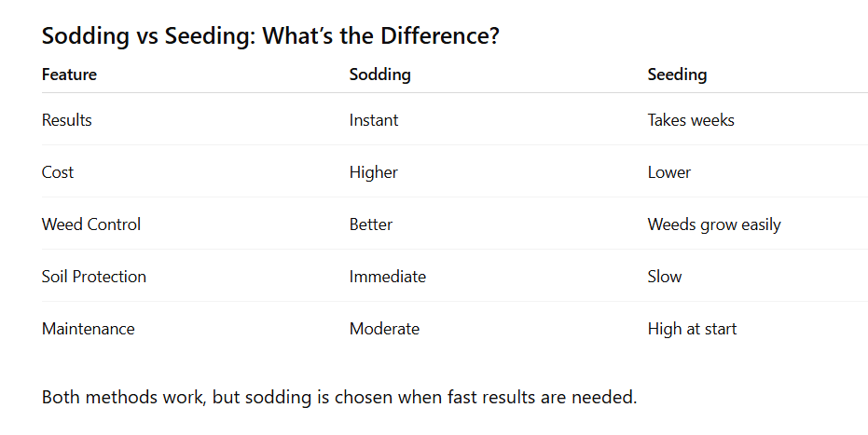Image resolution: width=868 pixels, height=435 pixels.
Task: Click the Instant cell under Sodding
Action: (374, 120)
